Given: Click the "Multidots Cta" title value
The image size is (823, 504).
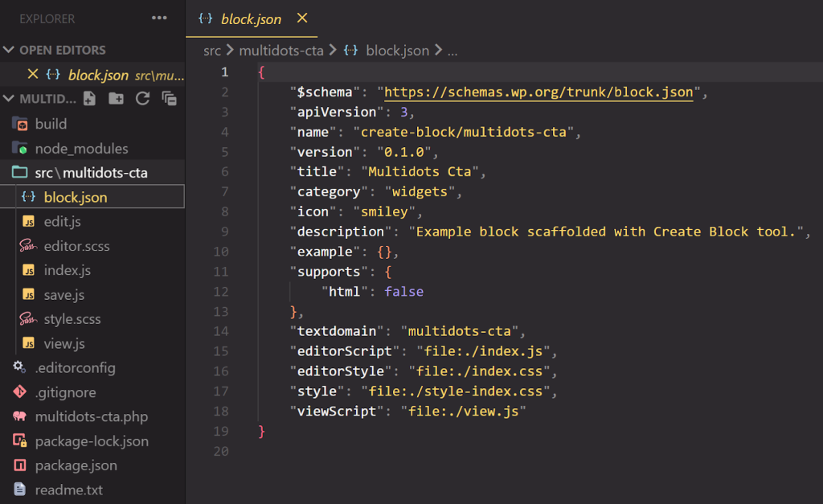Looking at the screenshot, I should click(x=420, y=172).
